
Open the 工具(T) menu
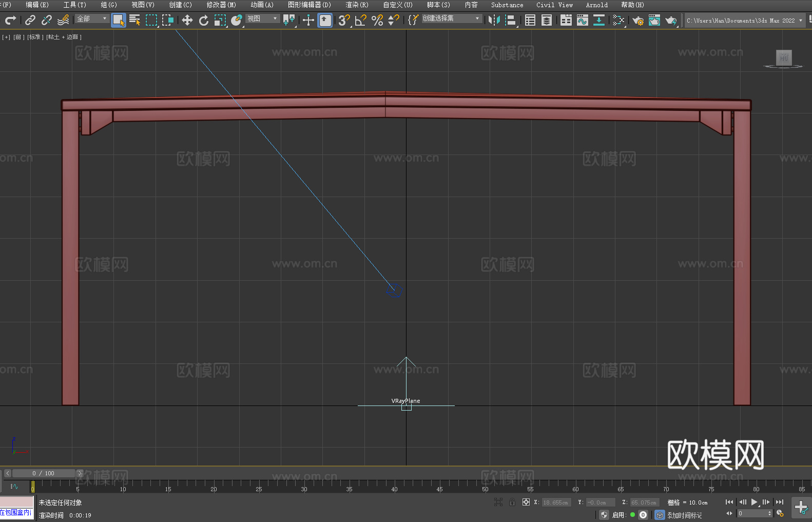(x=75, y=5)
